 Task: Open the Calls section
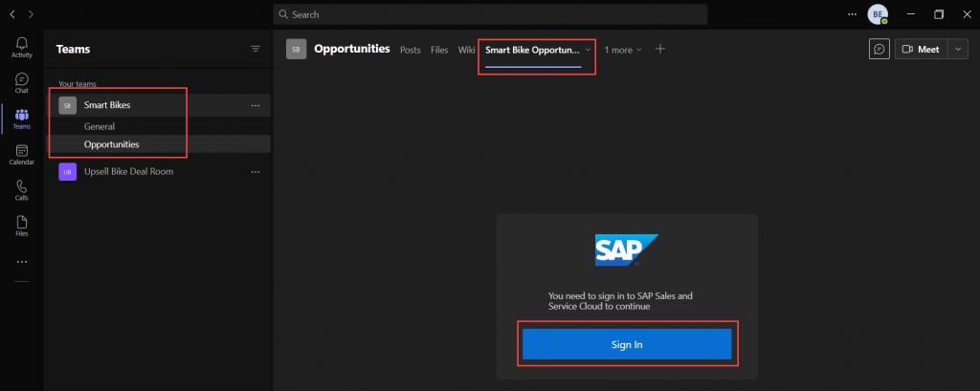pos(21,190)
